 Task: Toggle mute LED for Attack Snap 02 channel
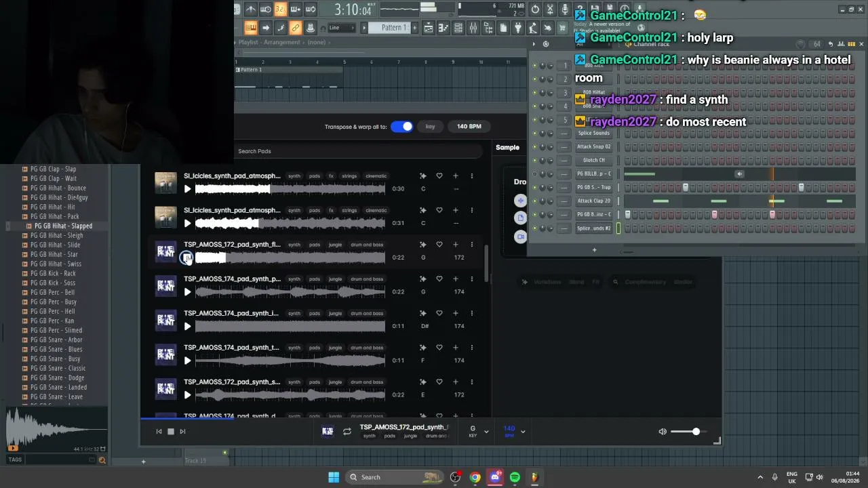pyautogui.click(x=534, y=147)
